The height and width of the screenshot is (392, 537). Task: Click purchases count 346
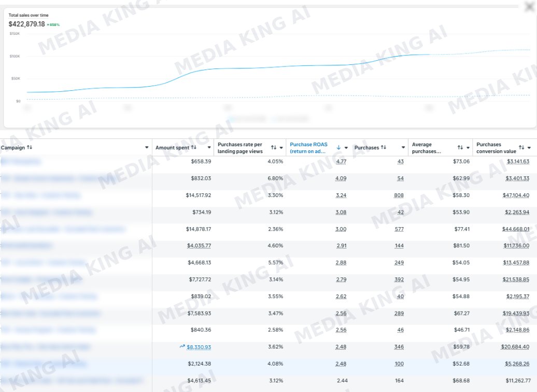[399, 347]
